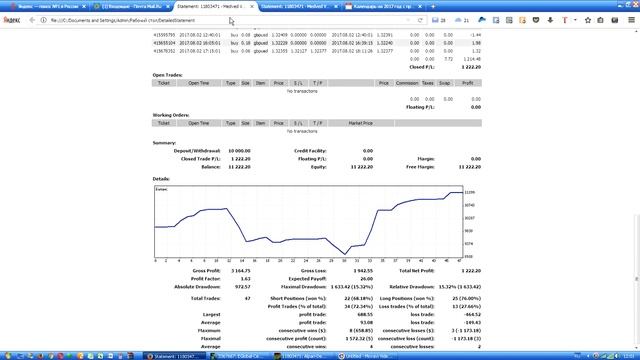Switch to the second Statement 11803471 tab
This screenshot has height=360, width=640.
[x=299, y=7]
